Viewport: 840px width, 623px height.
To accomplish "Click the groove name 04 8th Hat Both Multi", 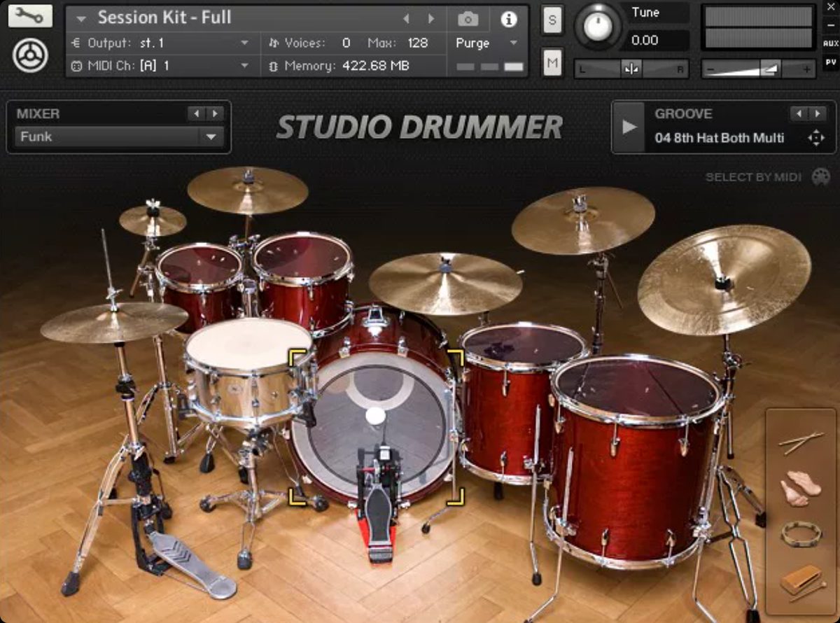I will (x=719, y=138).
